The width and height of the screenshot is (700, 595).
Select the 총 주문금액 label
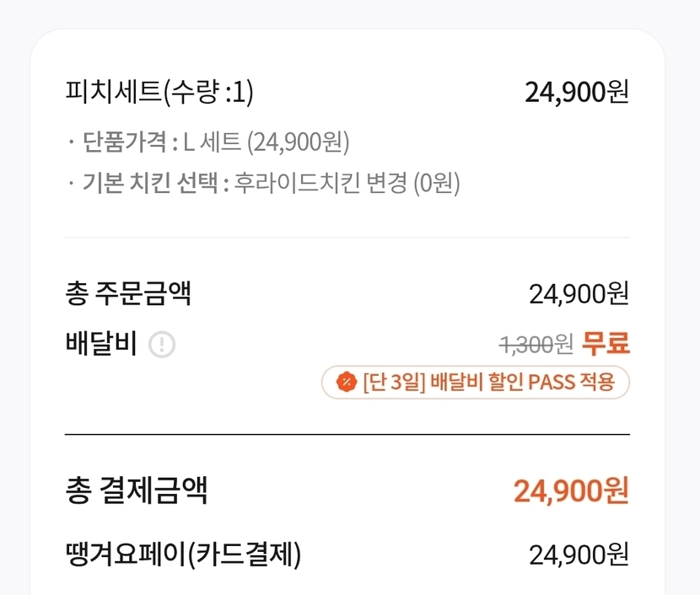pyautogui.click(x=128, y=294)
